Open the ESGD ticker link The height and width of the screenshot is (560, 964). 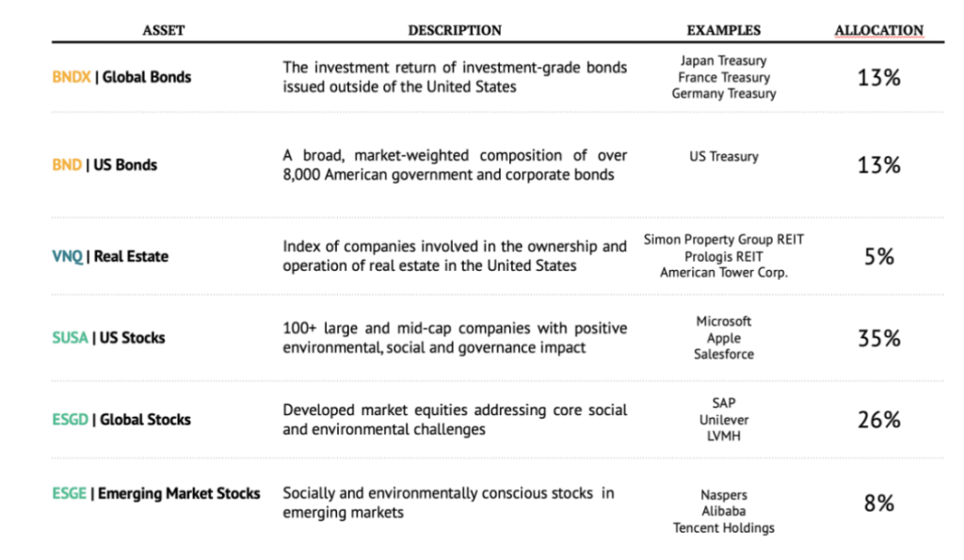click(70, 420)
